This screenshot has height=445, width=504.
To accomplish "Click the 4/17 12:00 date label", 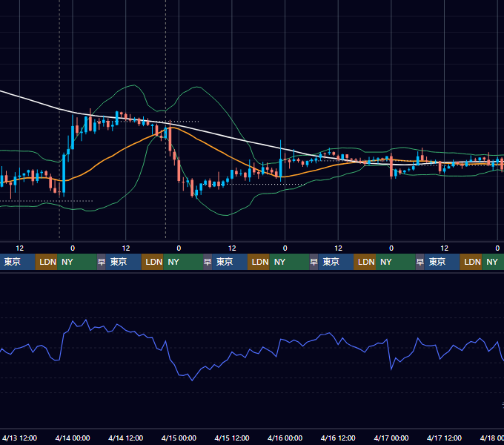I will click(444, 438).
